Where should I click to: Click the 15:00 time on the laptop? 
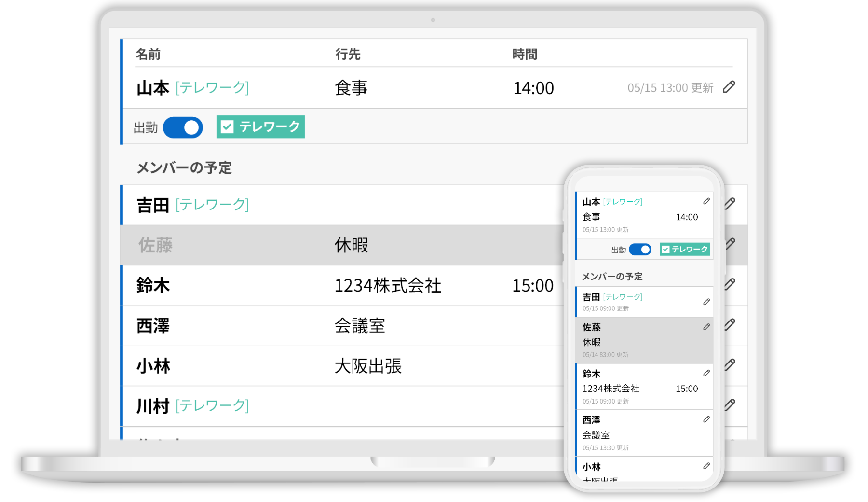tap(533, 285)
